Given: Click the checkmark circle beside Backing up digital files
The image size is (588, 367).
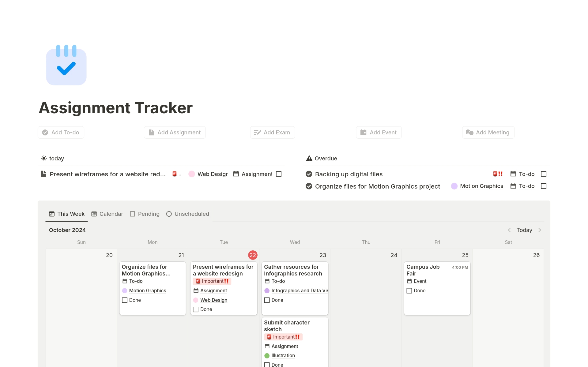Looking at the screenshot, I should click(x=308, y=174).
